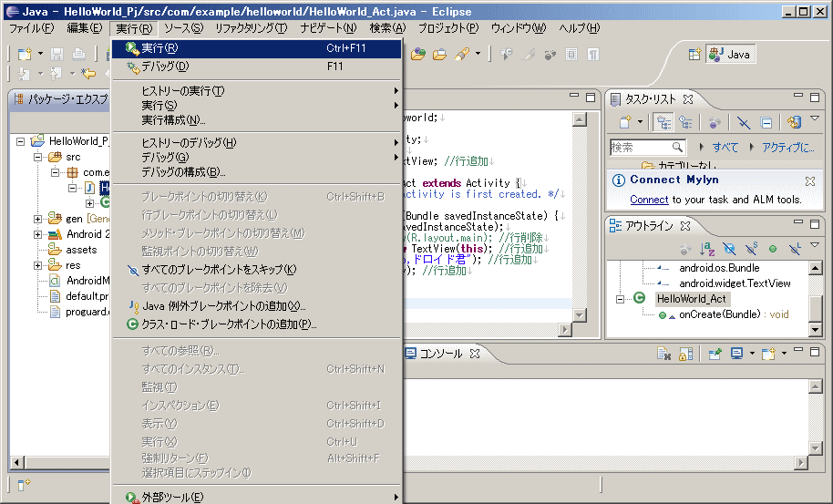
Task: Toggle Hide Local Types in Outline
Action: [795, 249]
